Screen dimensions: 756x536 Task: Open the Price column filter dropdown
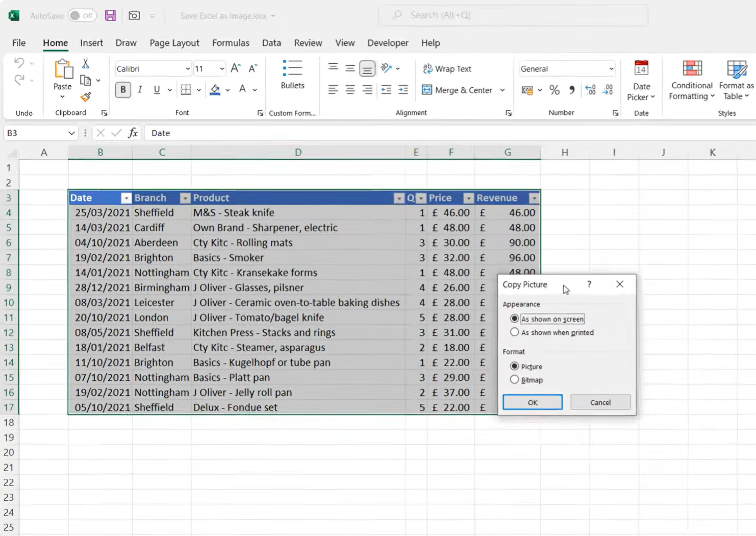pos(468,198)
